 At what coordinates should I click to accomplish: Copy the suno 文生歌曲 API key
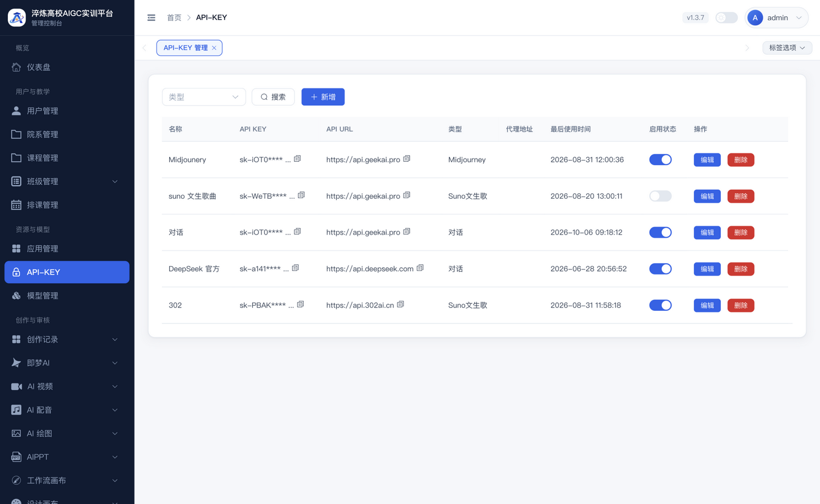tap(302, 195)
